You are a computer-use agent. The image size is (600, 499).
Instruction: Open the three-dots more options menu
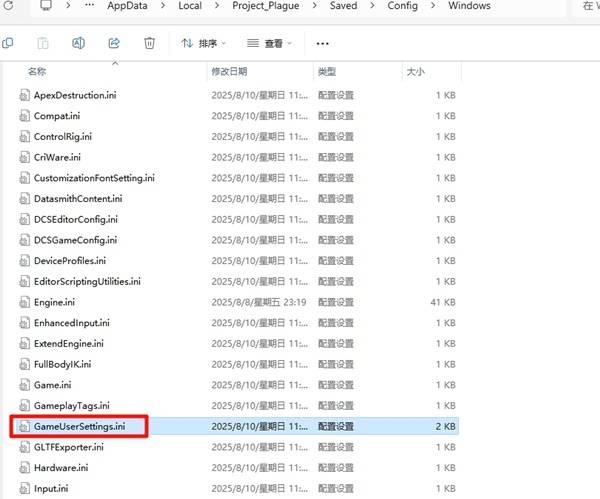322,43
